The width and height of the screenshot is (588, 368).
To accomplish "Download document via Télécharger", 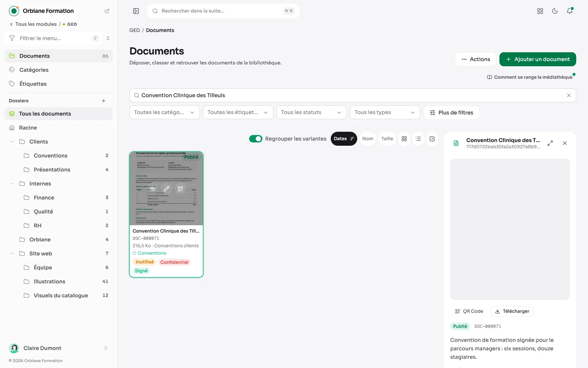I will click(512, 311).
